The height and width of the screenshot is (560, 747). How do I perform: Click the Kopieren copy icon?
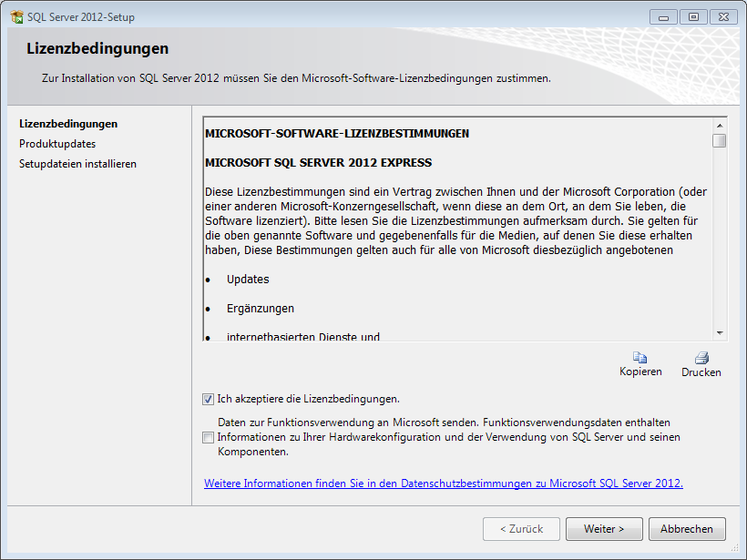pyautogui.click(x=640, y=358)
